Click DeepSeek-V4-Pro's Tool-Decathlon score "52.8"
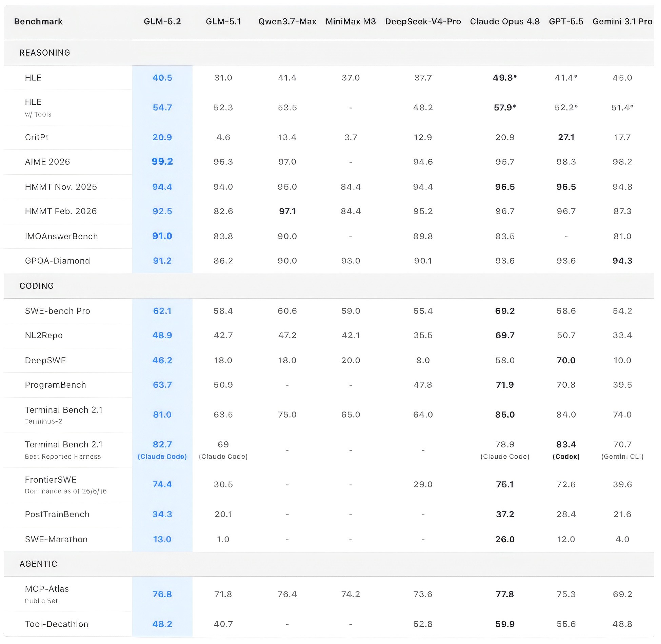661x644 pixels. pyautogui.click(x=423, y=624)
